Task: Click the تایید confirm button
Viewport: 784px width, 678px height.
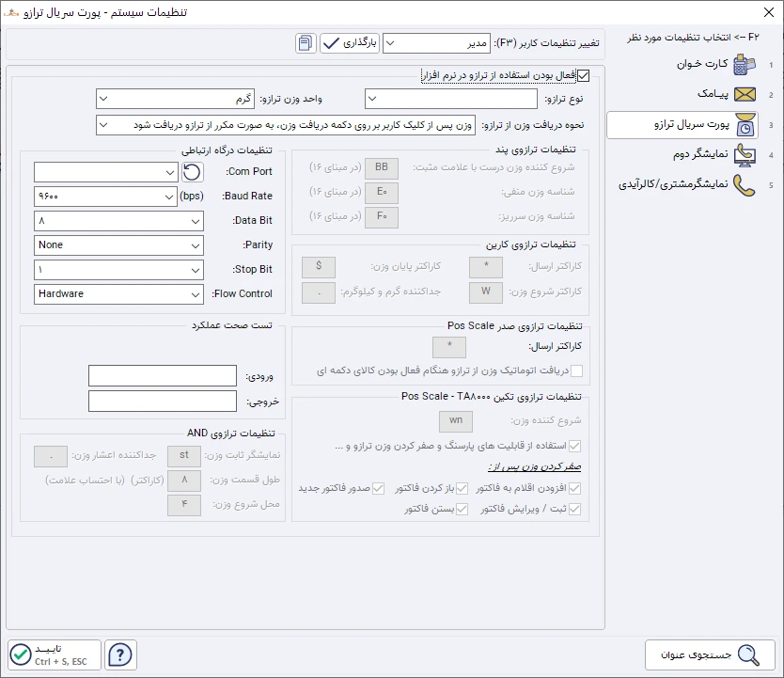Action: (55, 655)
